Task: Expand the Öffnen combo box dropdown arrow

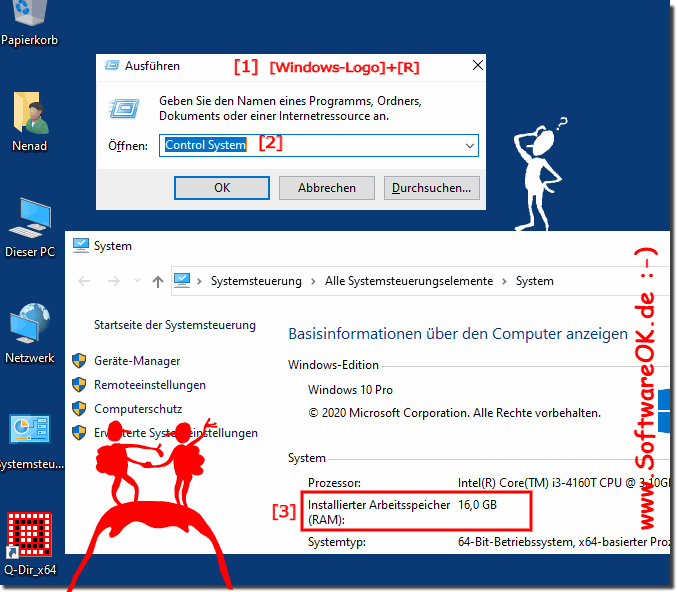Action: pos(470,146)
